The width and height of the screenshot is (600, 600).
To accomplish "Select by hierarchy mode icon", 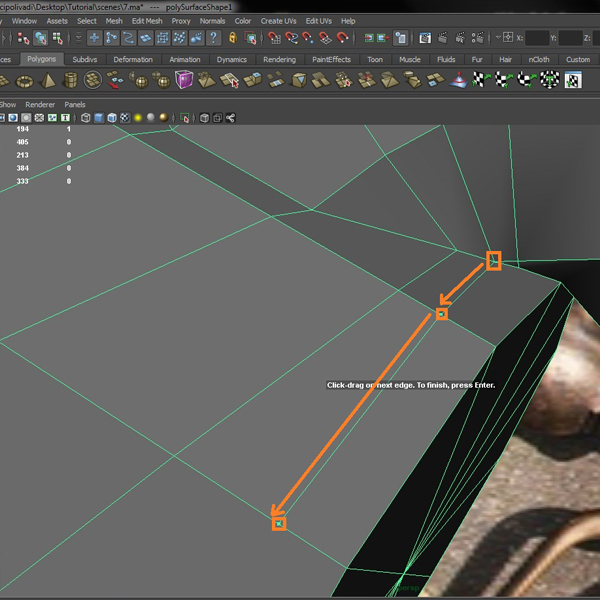I will tap(23, 38).
